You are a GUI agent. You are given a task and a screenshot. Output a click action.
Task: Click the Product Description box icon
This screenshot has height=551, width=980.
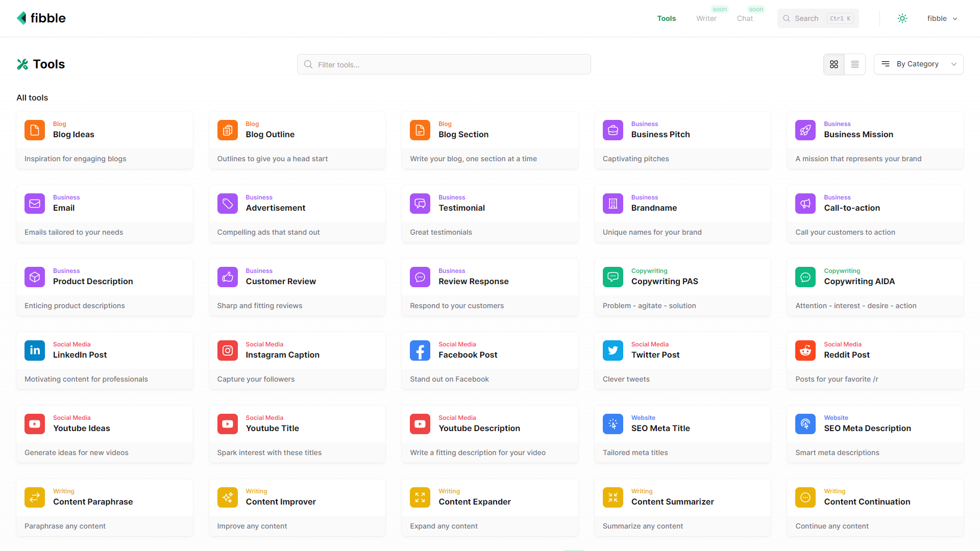pyautogui.click(x=35, y=277)
